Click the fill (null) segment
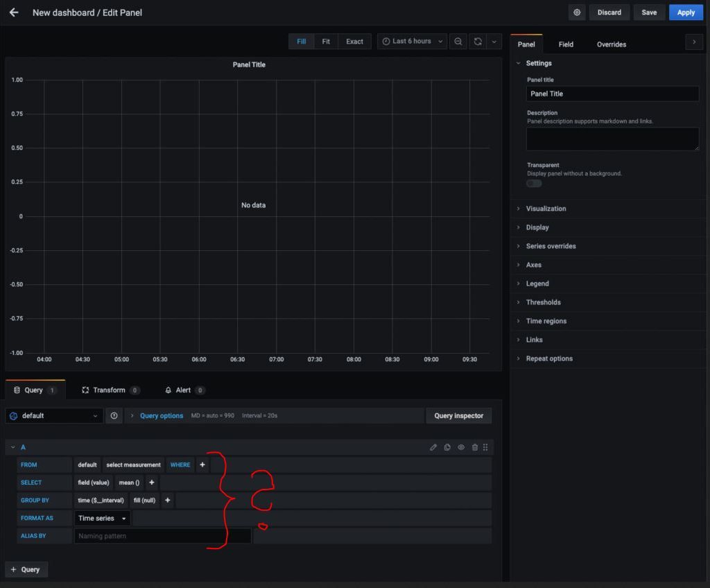The width and height of the screenshot is (710, 588). click(144, 500)
